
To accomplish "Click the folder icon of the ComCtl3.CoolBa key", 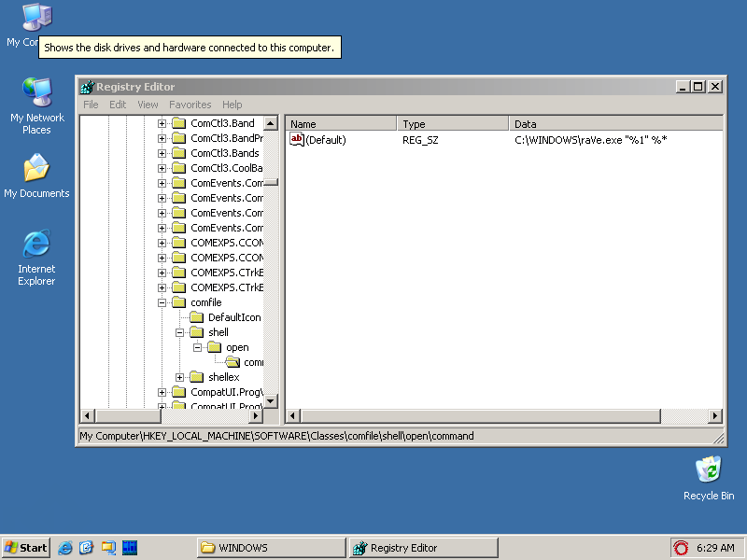I will tap(178, 168).
